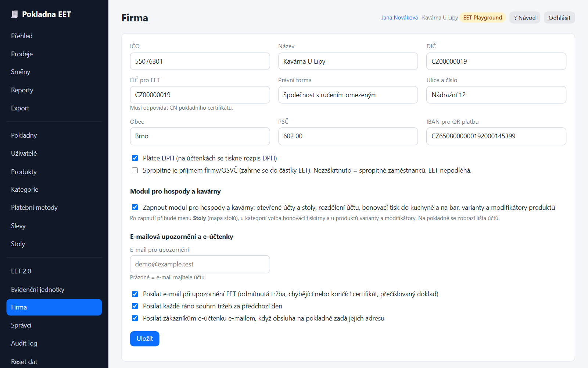Open the Správci page
Viewport: 588px width, 368px height.
coord(54,325)
